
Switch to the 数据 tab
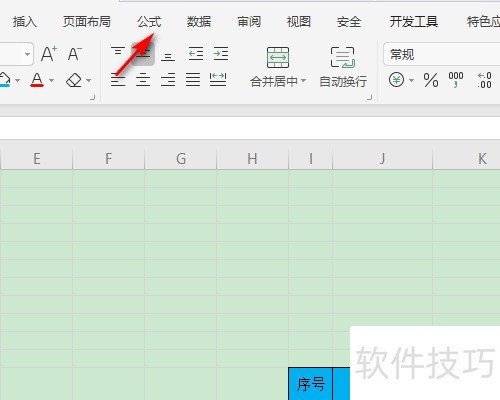(199, 22)
